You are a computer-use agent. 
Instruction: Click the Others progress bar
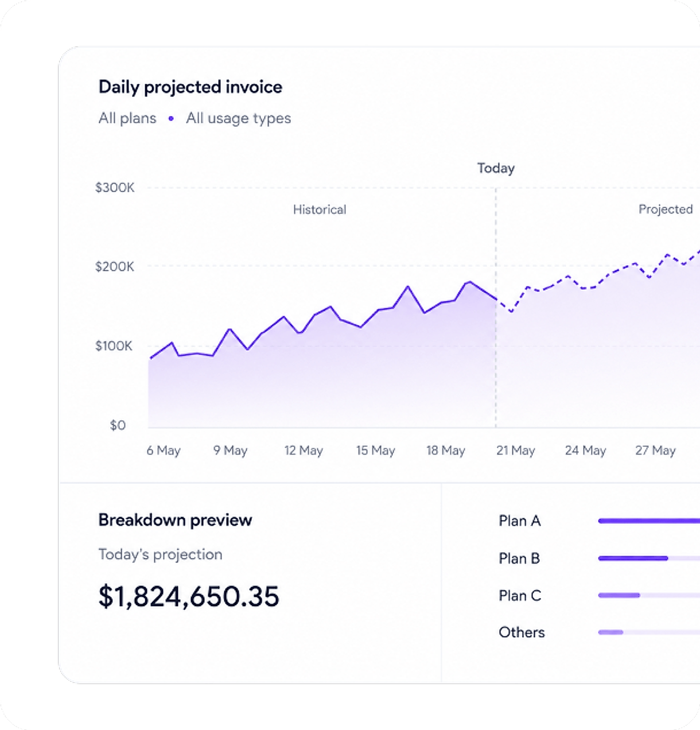point(649,632)
